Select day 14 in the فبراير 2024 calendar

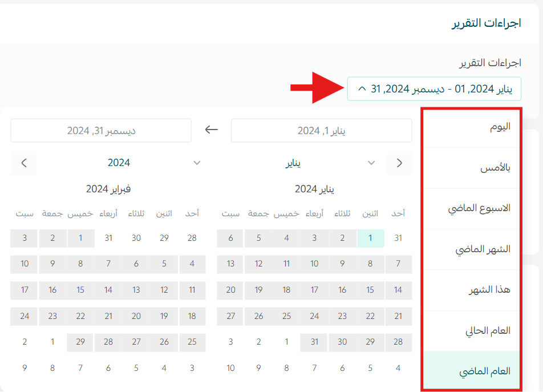click(108, 290)
